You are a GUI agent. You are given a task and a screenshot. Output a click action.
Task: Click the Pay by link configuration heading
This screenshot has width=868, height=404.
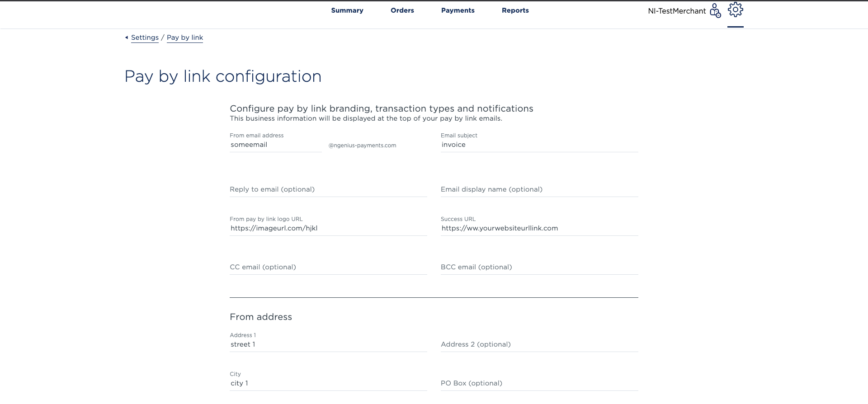pyautogui.click(x=223, y=76)
